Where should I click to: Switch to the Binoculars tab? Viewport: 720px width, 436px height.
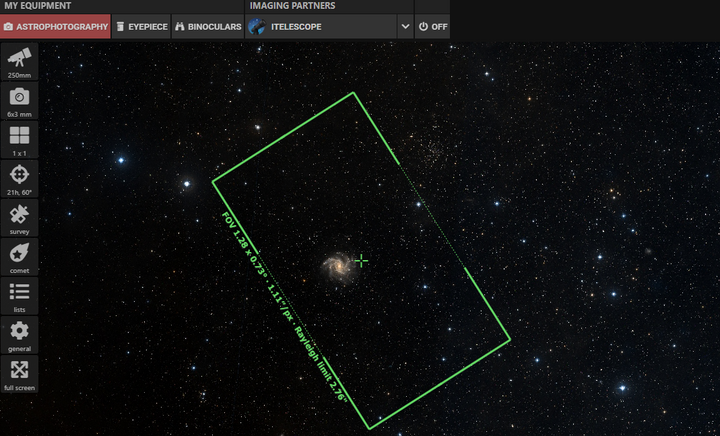tap(208, 26)
